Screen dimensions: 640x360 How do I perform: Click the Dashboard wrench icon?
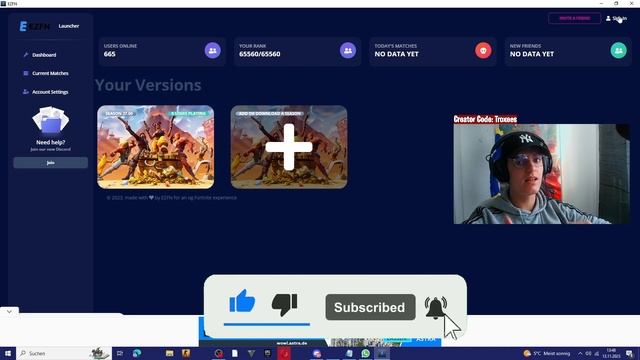26,55
